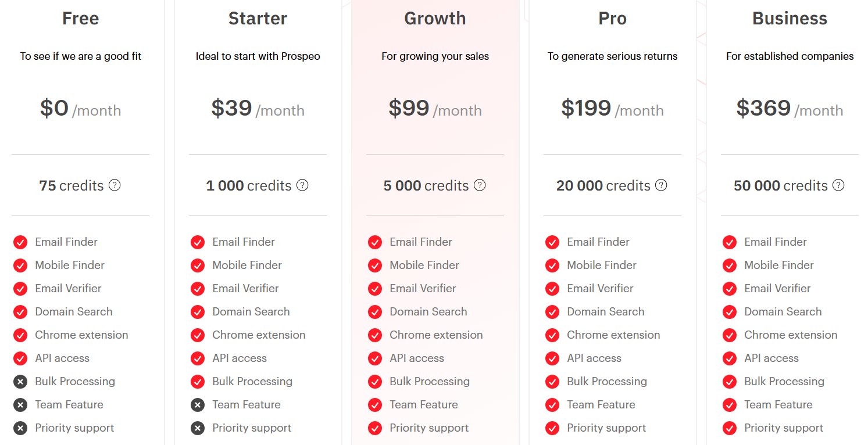Click the tooltip icon beside 20 000 credits
868x445 pixels.
click(x=661, y=185)
